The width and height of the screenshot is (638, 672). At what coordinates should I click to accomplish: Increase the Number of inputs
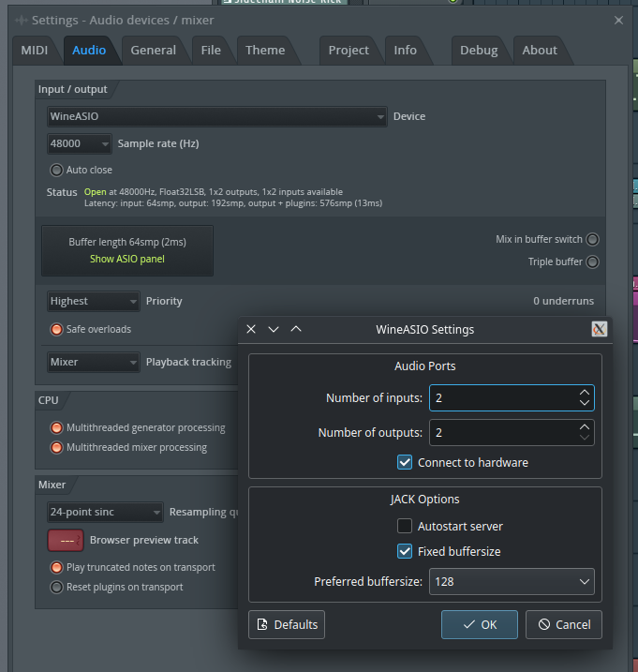coord(585,392)
